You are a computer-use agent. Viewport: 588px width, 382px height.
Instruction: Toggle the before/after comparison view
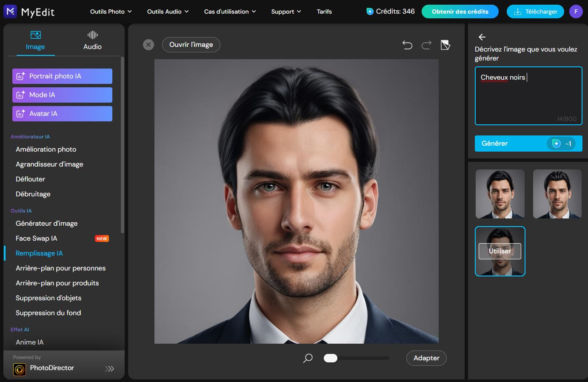tap(445, 44)
